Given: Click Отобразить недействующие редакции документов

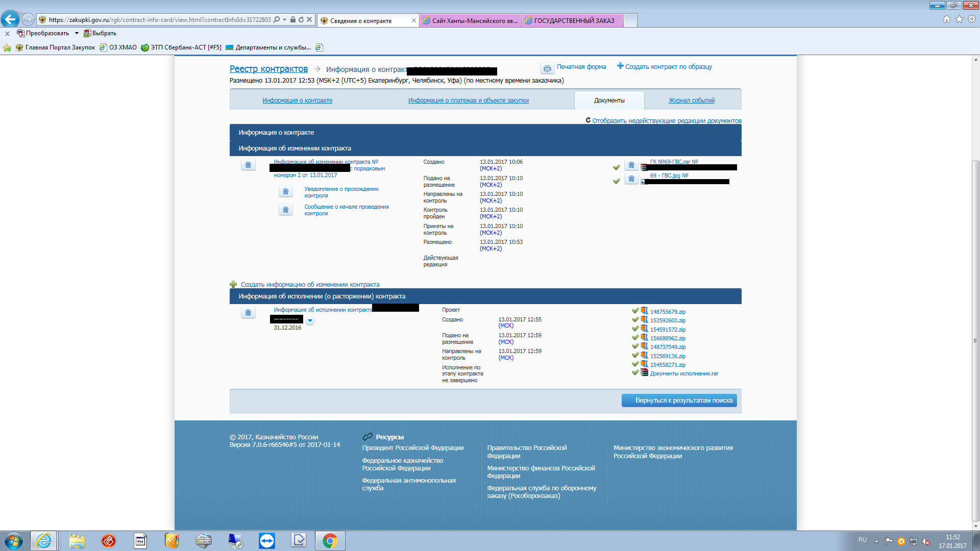Looking at the screenshot, I should 667,121.
